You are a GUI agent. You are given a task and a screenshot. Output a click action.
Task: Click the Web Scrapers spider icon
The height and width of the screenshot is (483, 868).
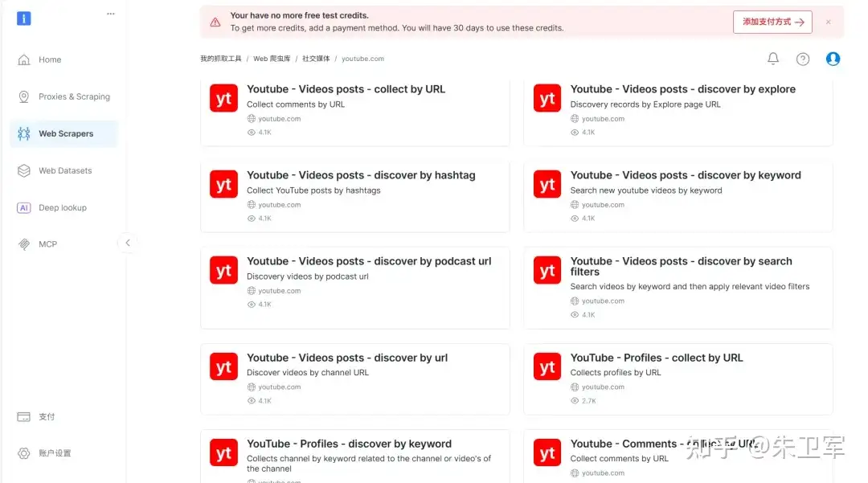[x=24, y=133]
